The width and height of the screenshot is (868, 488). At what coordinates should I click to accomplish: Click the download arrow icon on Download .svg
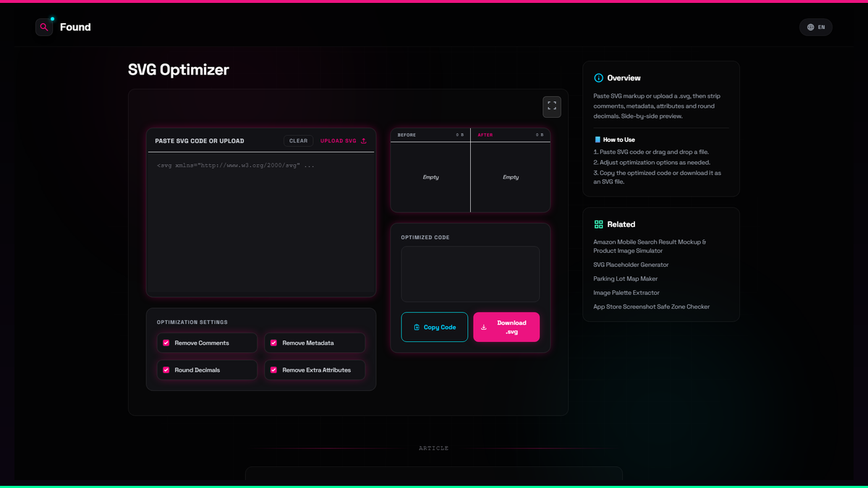484,327
